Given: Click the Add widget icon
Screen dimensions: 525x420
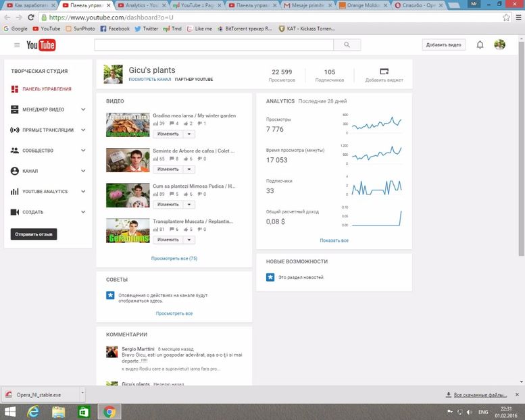Looking at the screenshot, I should click(384, 72).
